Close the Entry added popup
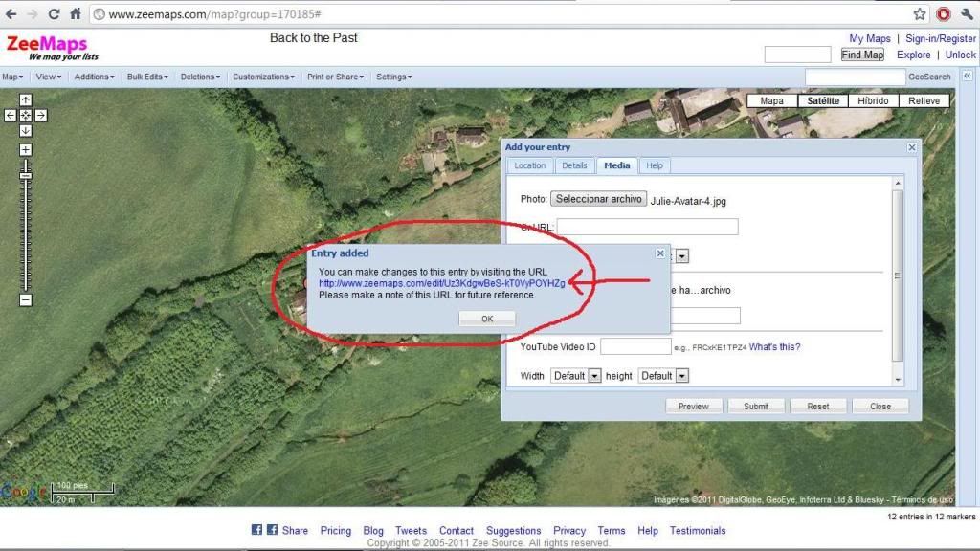 (659, 253)
